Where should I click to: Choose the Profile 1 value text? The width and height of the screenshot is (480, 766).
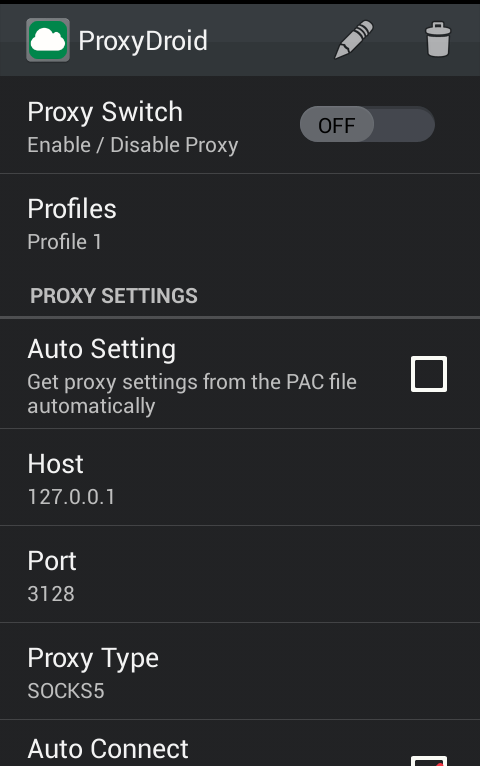(x=64, y=242)
